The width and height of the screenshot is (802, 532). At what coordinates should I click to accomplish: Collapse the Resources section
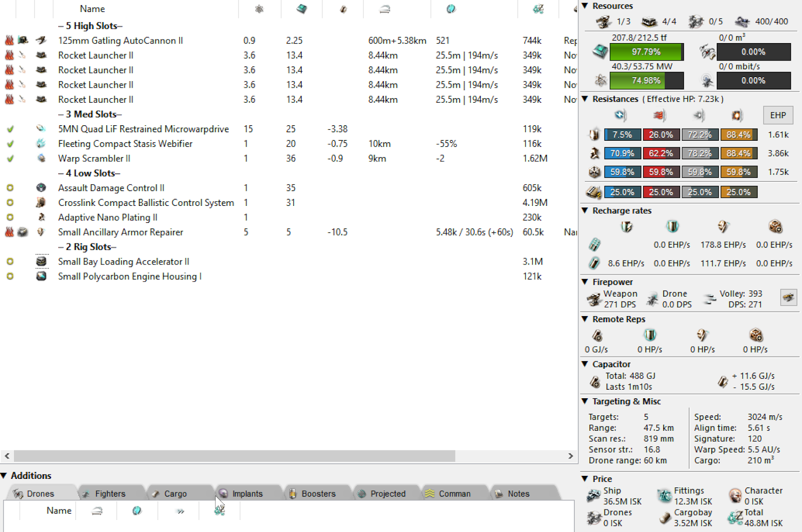tap(584, 6)
